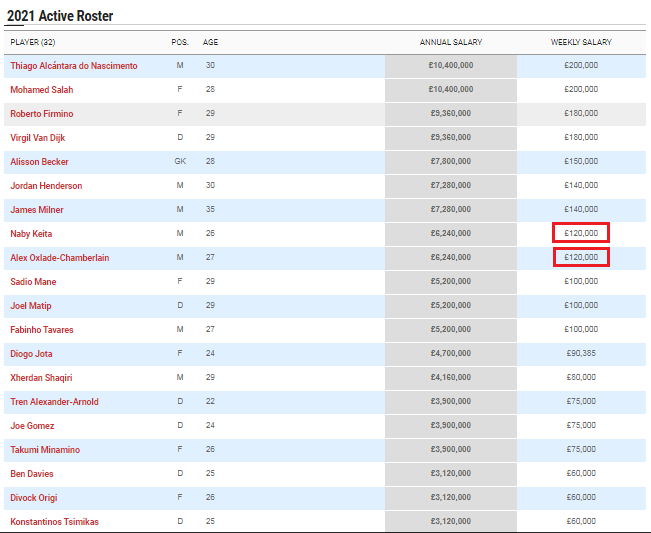Sort by Weekly Salary column header
The width and height of the screenshot is (651, 533).
click(581, 42)
